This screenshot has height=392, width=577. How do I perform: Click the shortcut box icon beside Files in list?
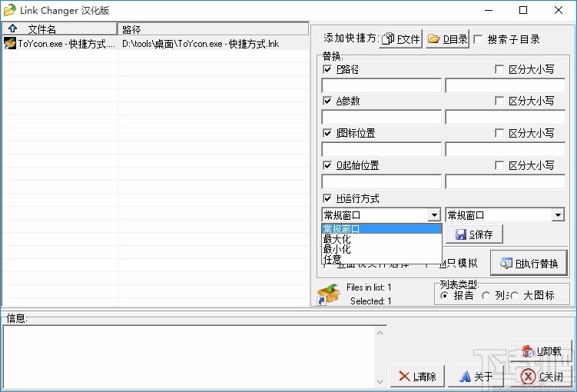328,294
